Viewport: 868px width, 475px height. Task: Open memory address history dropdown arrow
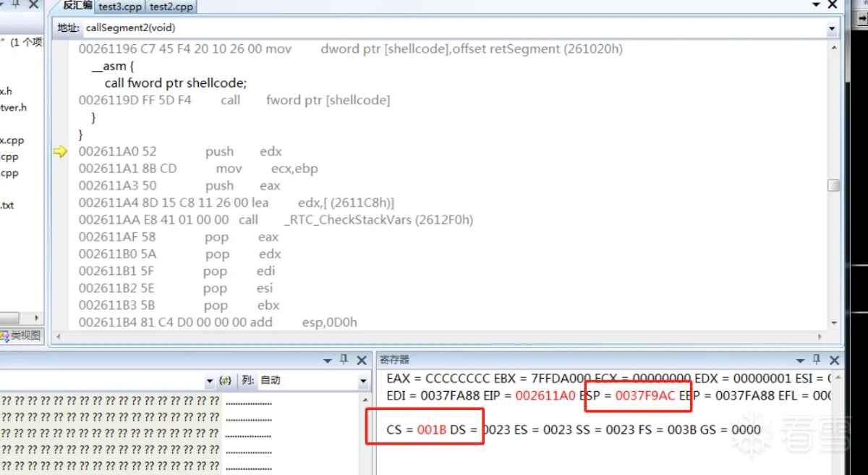click(x=210, y=381)
